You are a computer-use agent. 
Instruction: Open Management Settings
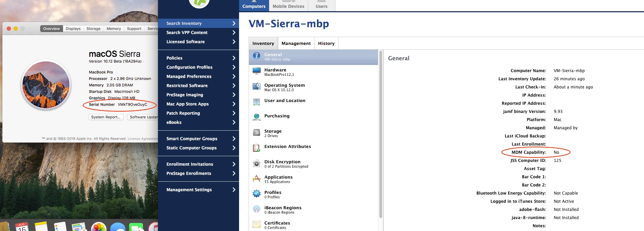[199, 189]
